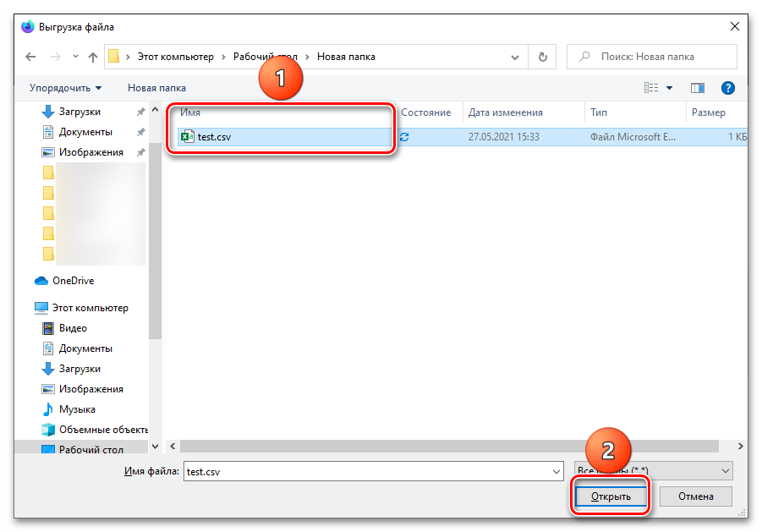Select 'Рабочий стол' in the navigation tree
Screen dimensions: 762x532
90,450
